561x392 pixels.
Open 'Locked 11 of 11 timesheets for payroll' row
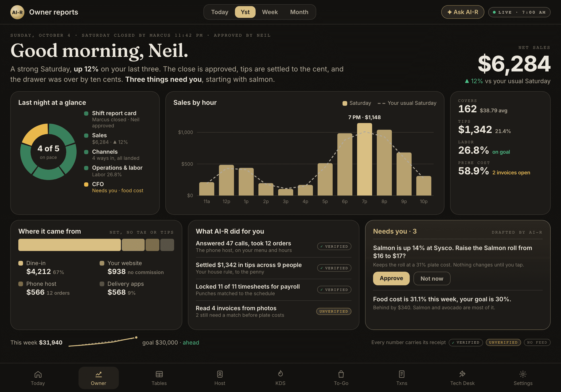(273, 290)
